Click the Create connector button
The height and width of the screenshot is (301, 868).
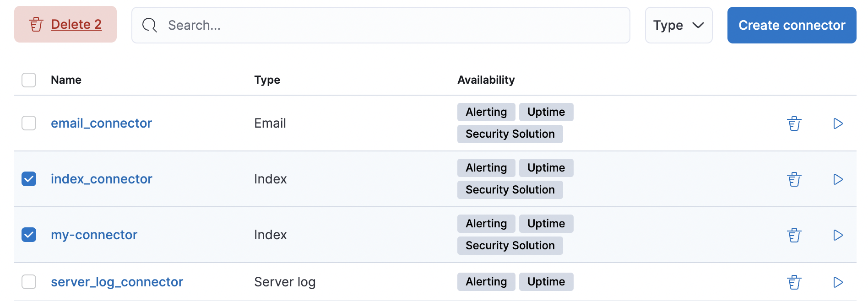pos(792,25)
